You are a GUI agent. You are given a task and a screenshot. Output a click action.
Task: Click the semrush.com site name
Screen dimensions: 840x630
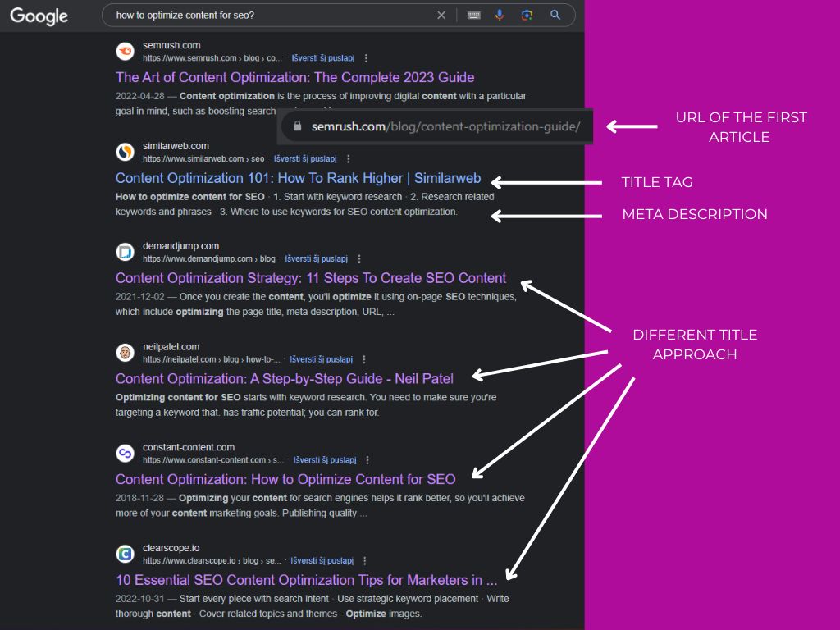click(171, 46)
